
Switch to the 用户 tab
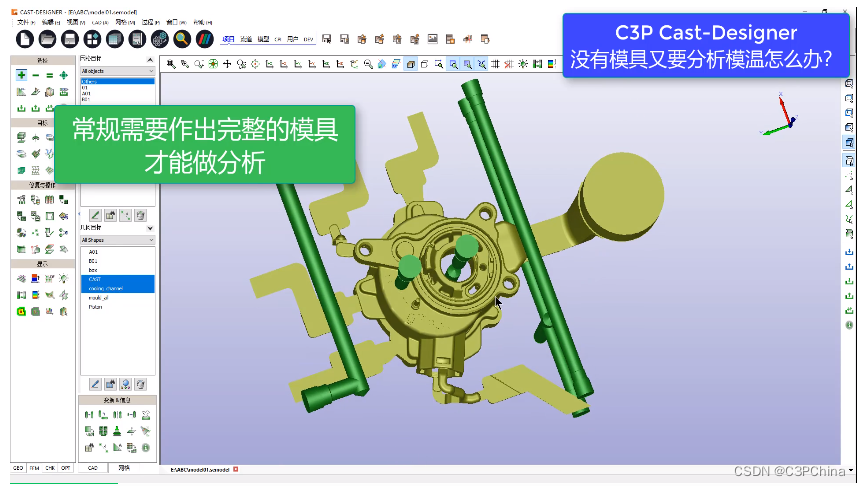click(292, 39)
